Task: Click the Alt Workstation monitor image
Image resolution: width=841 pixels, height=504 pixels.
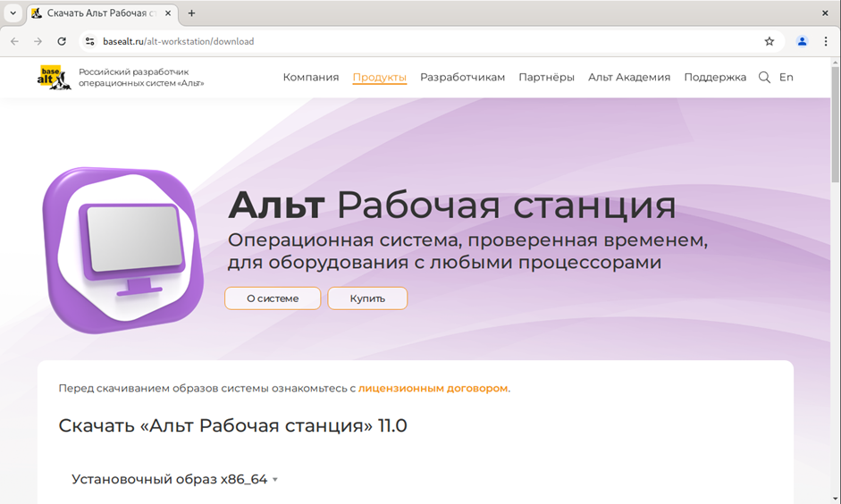Action: click(123, 249)
